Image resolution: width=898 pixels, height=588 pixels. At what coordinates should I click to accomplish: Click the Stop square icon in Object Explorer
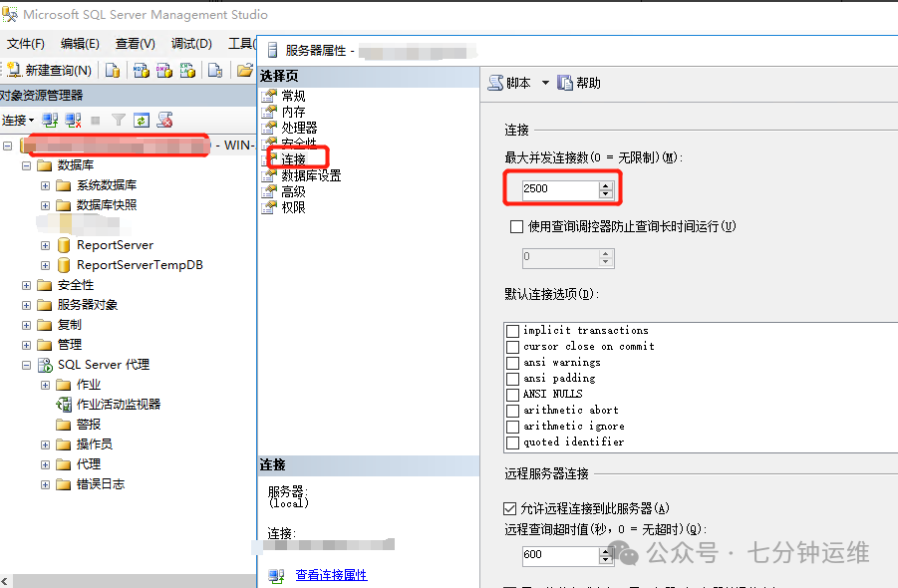tap(96, 121)
